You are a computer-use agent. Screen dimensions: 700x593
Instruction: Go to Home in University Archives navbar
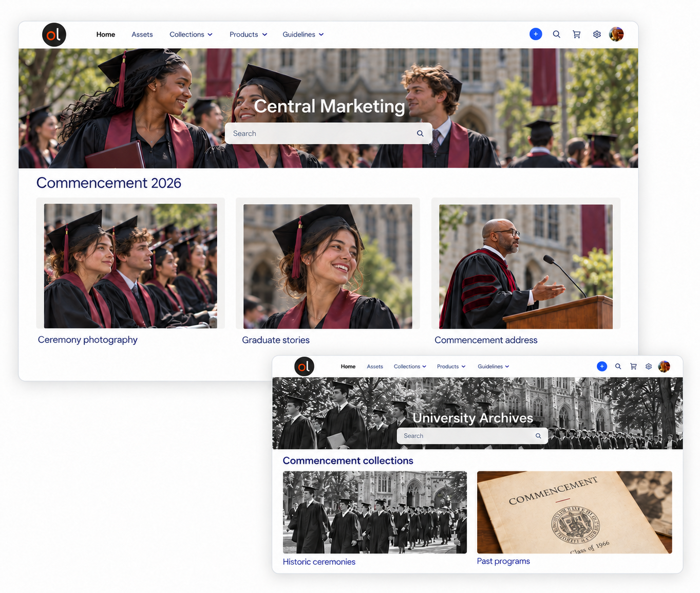coord(348,366)
